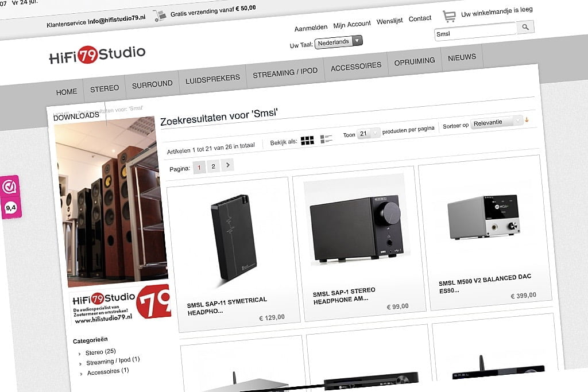
Task: Click the info@hifistudio79.nl email link
Action: 117,20
